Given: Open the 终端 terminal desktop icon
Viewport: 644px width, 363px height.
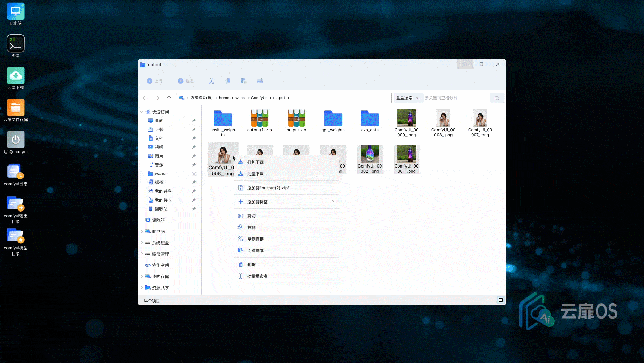Looking at the screenshot, I should tap(16, 44).
